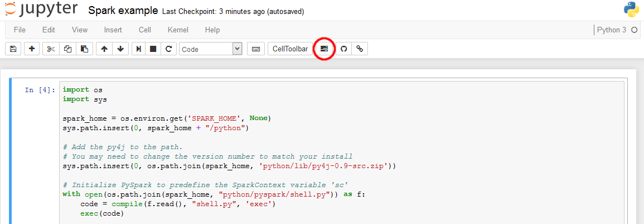Click the save and checkpoint icon
The image size is (644, 224).
13,49
